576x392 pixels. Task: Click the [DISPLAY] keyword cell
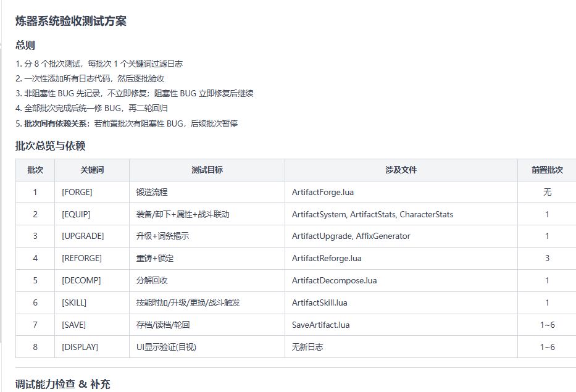(80, 347)
